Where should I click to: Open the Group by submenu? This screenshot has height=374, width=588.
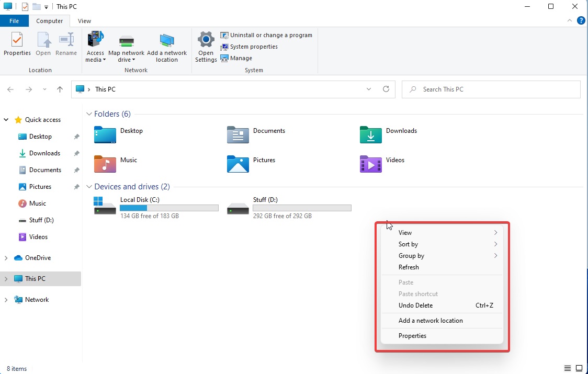[442, 256]
